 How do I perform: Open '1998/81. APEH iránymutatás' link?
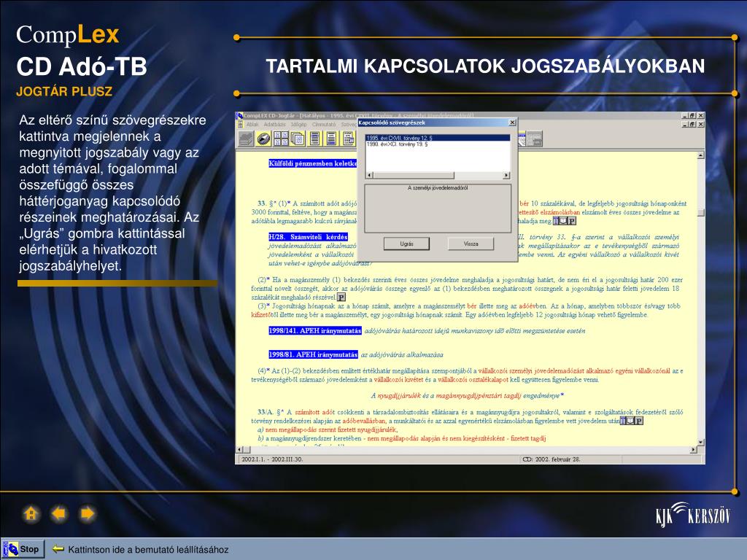[313, 354]
